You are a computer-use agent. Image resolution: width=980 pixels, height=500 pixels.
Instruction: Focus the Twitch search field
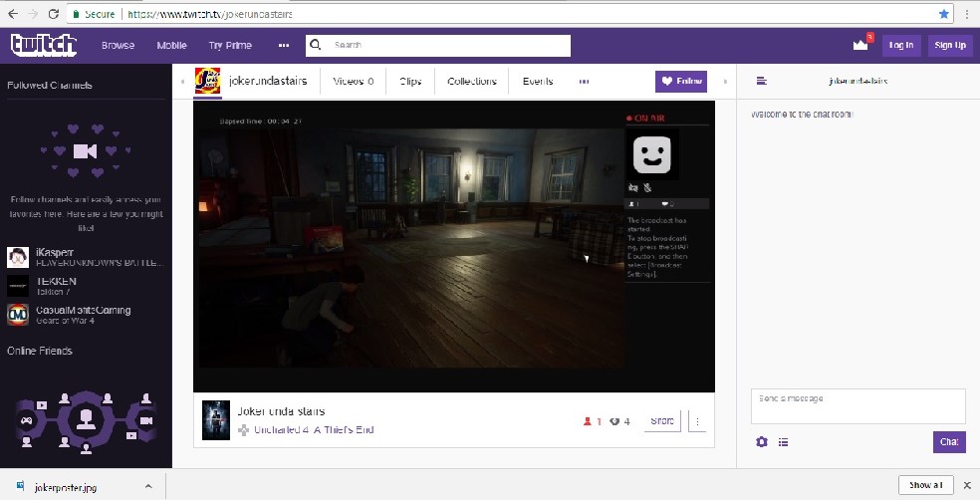[x=438, y=45]
